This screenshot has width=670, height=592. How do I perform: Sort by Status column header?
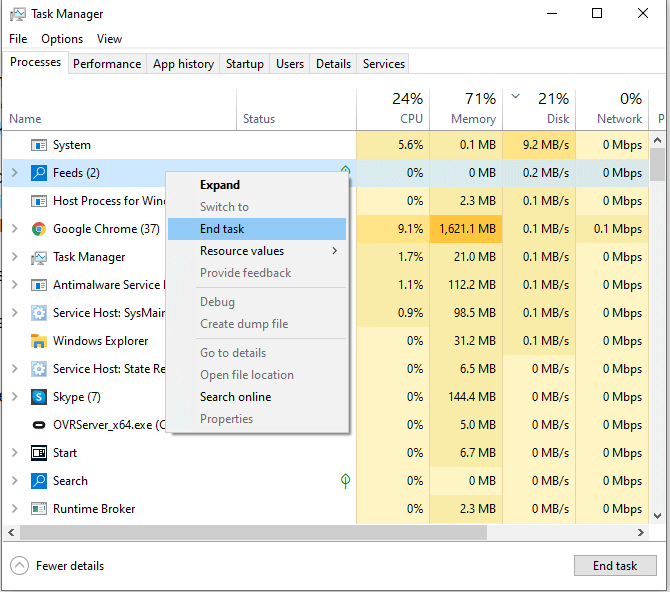click(296, 109)
